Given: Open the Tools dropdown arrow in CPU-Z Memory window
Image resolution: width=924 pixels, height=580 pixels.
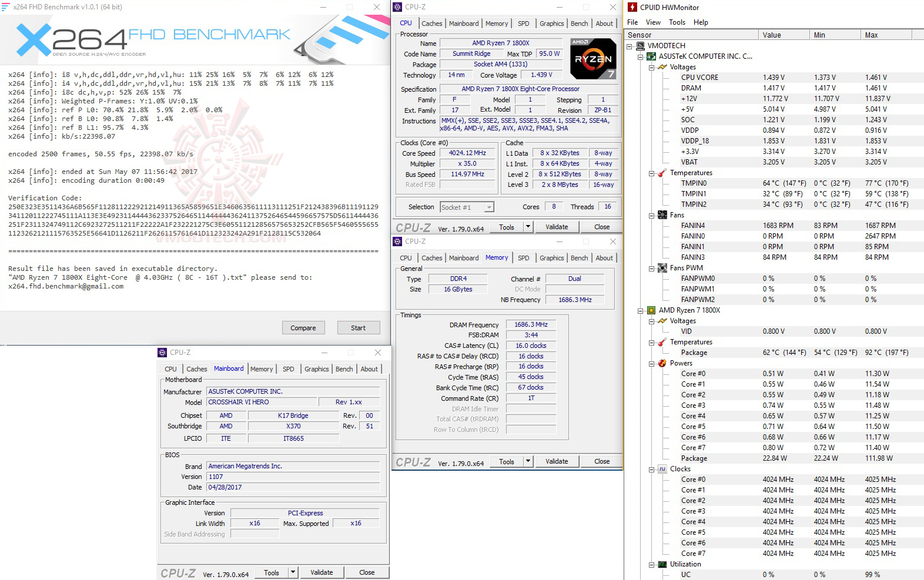Looking at the screenshot, I should [528, 461].
